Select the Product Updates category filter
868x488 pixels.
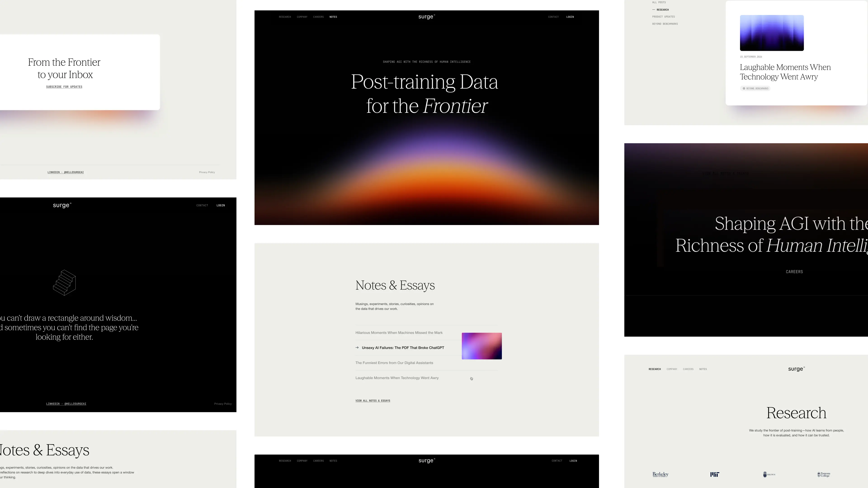tap(663, 17)
